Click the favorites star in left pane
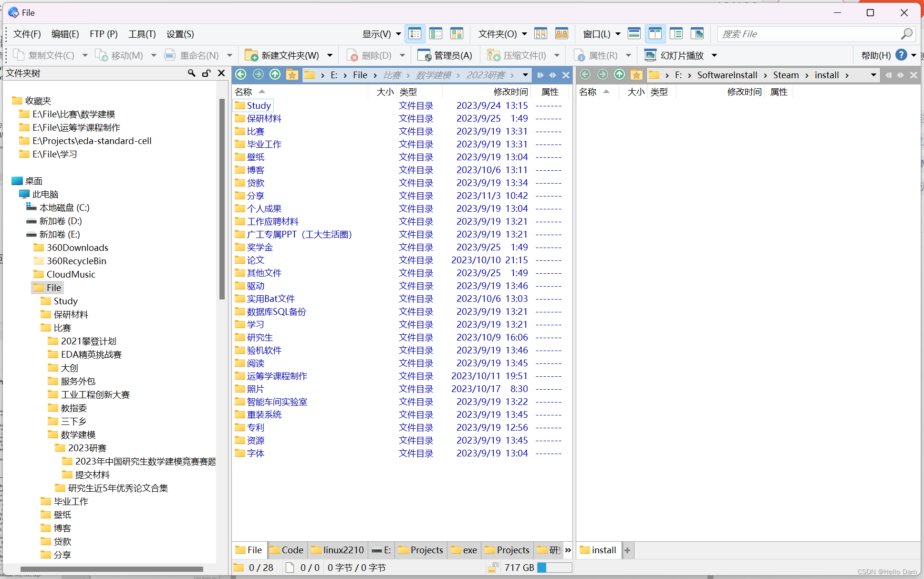Image resolution: width=924 pixels, height=579 pixels. [292, 75]
